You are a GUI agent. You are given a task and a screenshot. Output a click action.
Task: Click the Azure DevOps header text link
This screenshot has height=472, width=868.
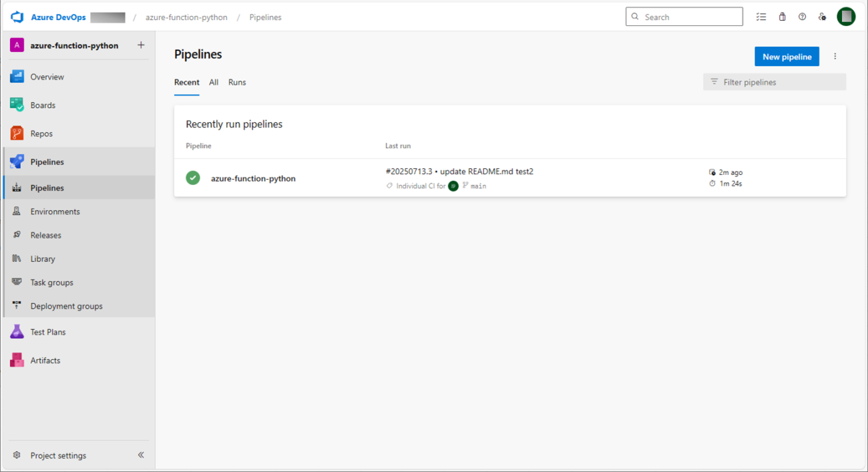[x=58, y=17]
